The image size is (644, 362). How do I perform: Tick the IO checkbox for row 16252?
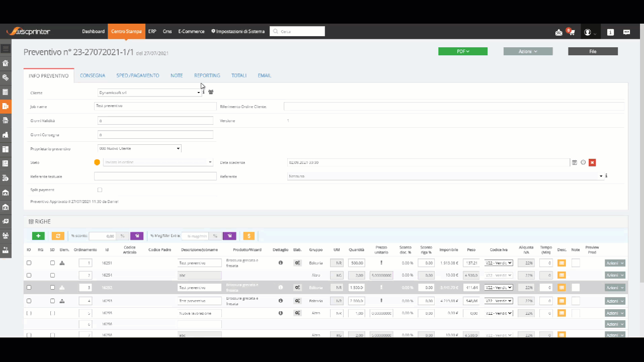29,288
